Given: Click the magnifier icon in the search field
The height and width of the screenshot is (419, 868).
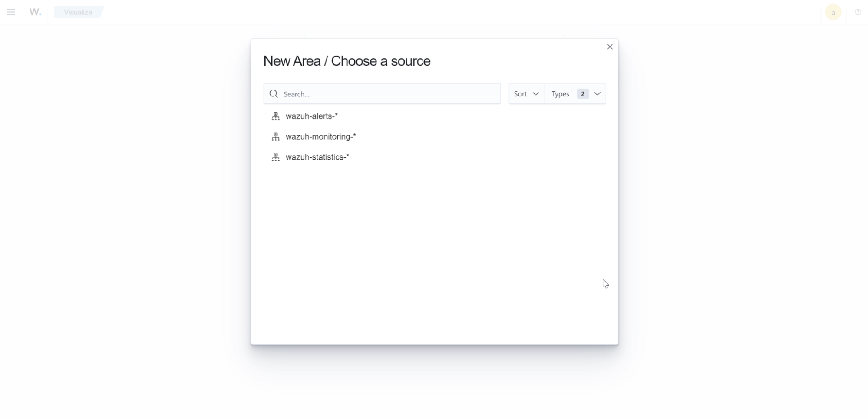Looking at the screenshot, I should [274, 93].
